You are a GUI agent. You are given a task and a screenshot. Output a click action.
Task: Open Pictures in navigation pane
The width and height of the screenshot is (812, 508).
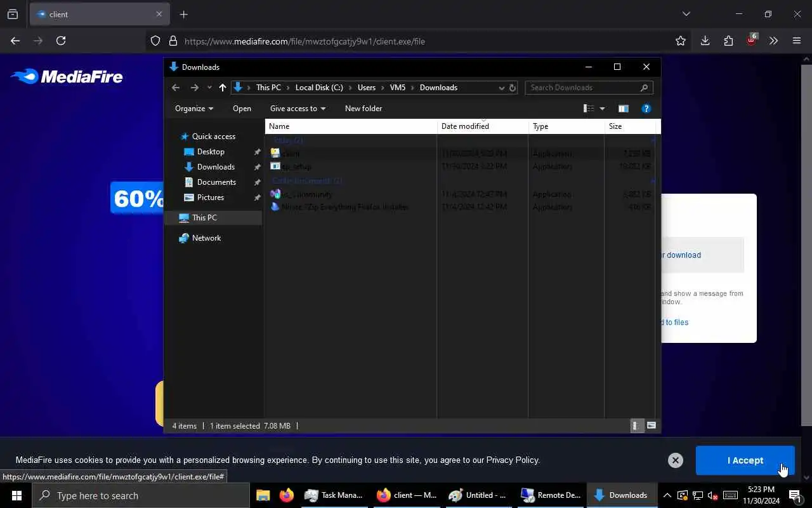[210, 197]
